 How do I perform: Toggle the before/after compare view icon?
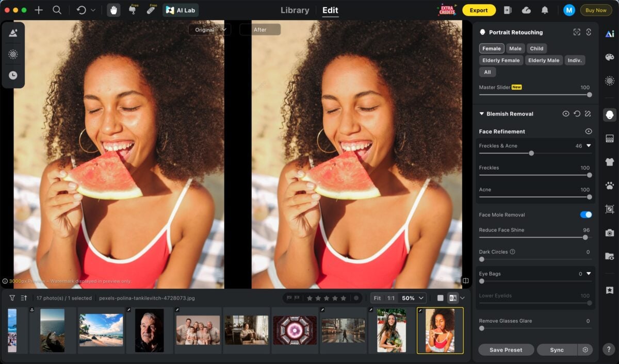pos(453,298)
